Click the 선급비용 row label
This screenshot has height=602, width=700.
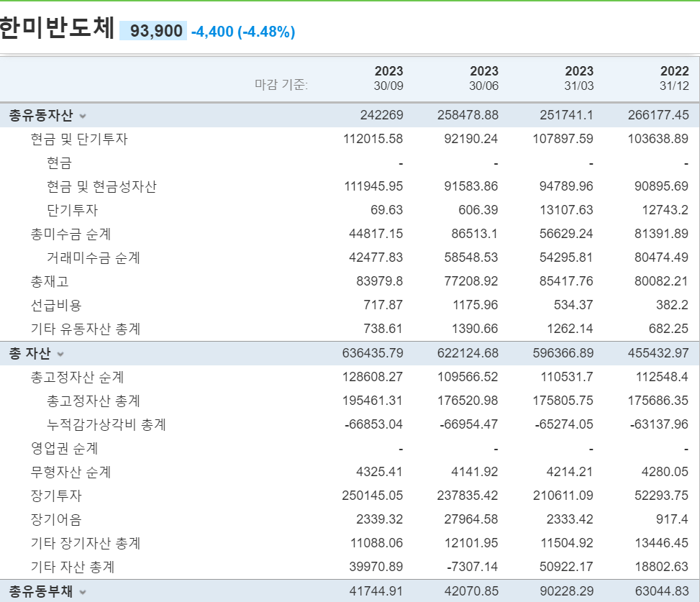pos(56,305)
